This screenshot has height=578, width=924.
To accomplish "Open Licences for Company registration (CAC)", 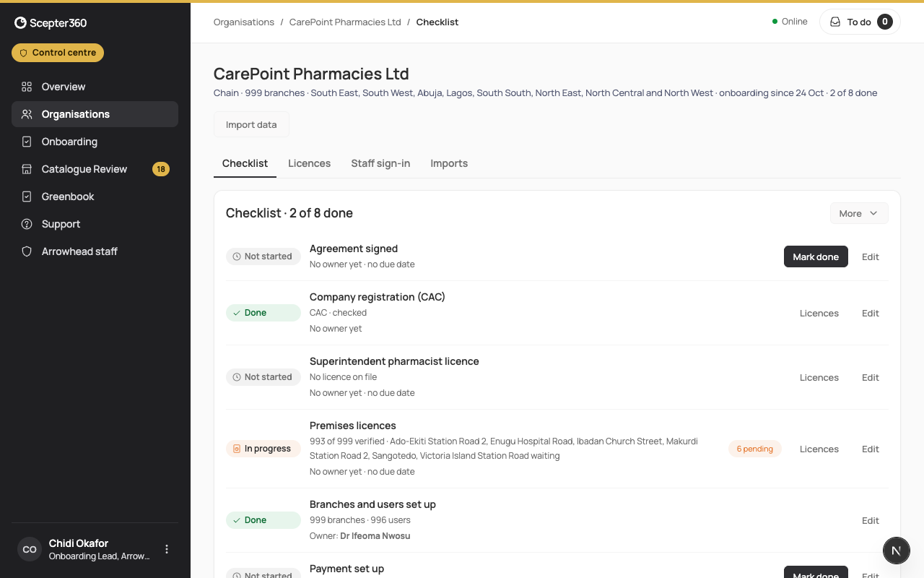I will pyautogui.click(x=819, y=313).
